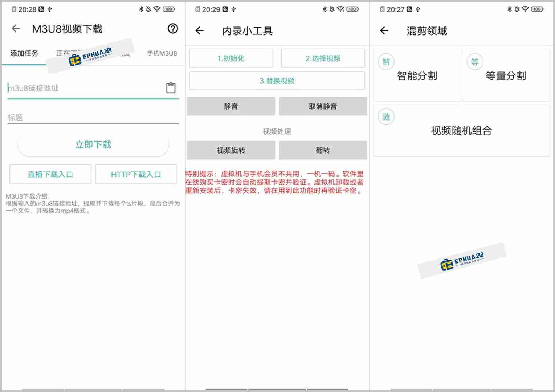Select the 智 circle icon on 智能分割 card
Screen dimensions: 555x392
(x=386, y=62)
